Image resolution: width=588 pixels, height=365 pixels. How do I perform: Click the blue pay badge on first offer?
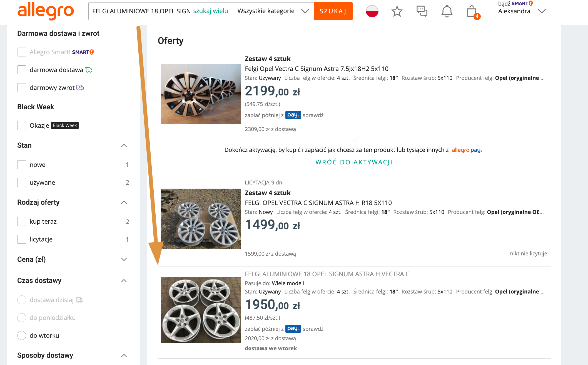tap(293, 115)
